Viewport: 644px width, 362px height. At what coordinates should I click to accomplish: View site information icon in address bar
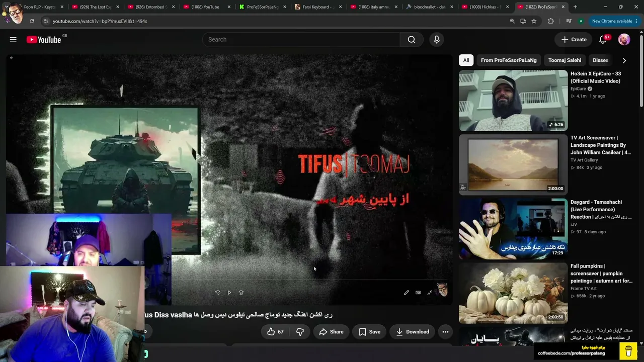point(46,21)
